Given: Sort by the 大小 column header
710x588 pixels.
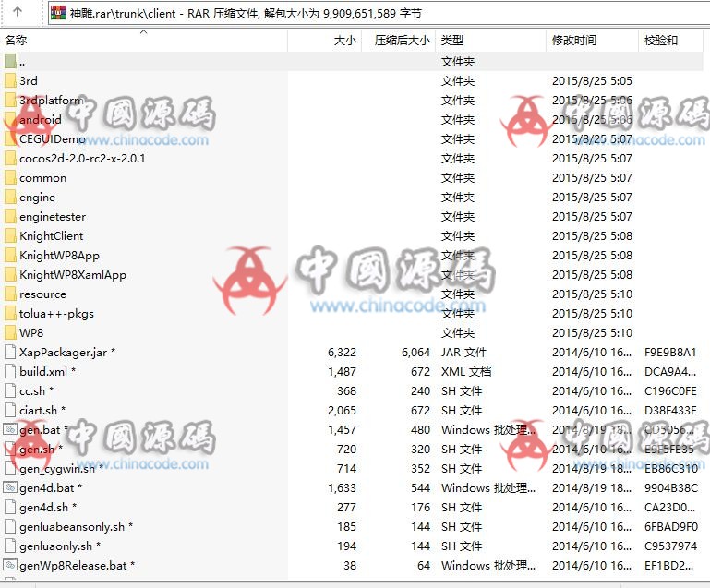Looking at the screenshot, I should coord(325,41).
